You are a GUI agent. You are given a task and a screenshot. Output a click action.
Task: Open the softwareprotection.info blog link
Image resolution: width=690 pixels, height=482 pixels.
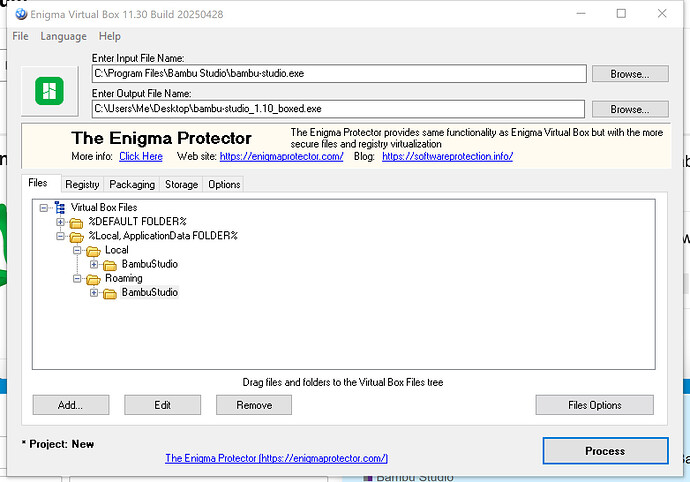point(448,156)
